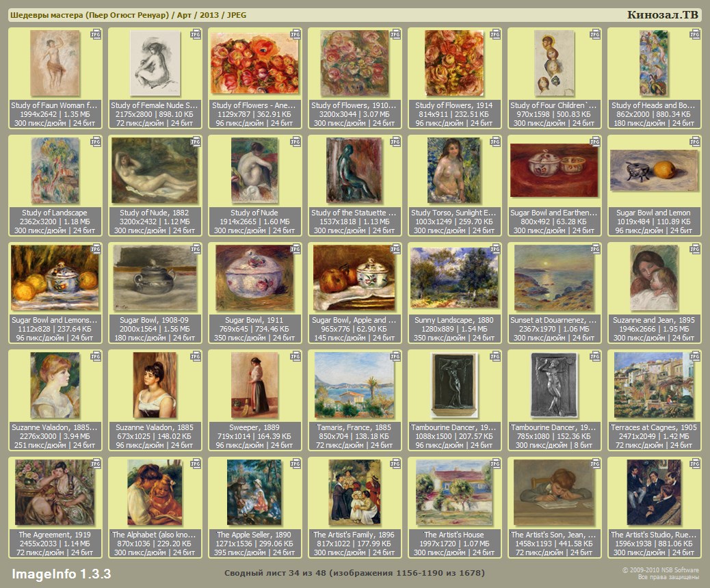Open the Suzanne Valadon thumbnail sized 2276x3000

[x=55, y=385]
